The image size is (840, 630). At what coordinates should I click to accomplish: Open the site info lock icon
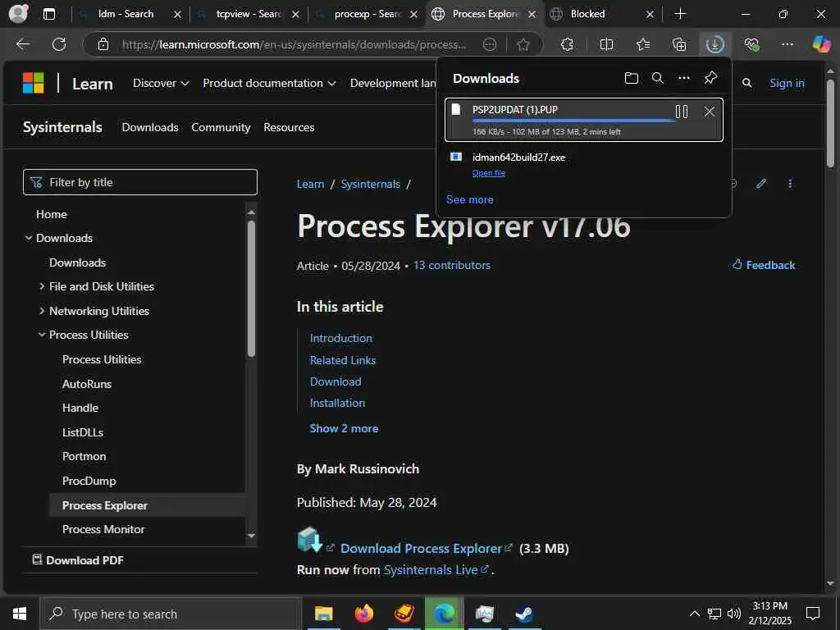tap(103, 44)
